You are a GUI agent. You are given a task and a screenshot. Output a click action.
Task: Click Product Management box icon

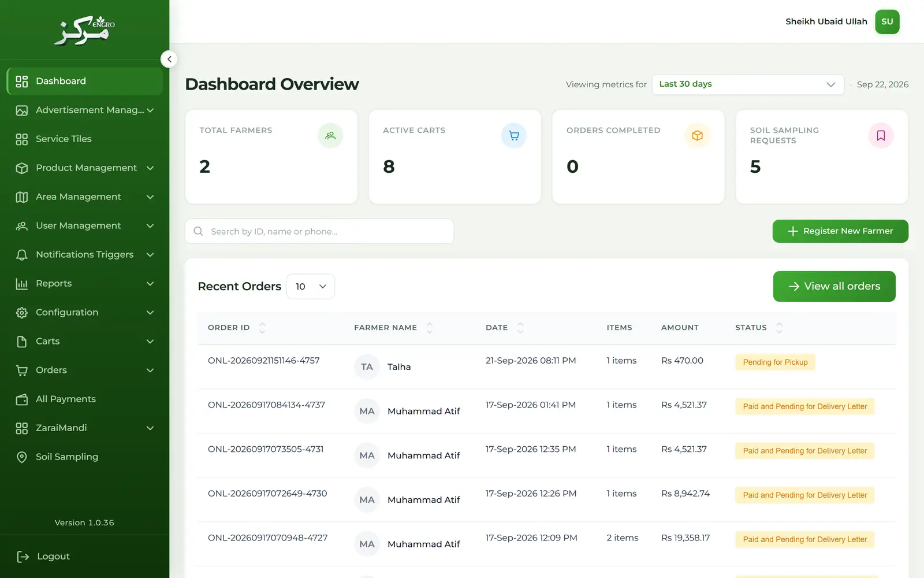tap(22, 168)
